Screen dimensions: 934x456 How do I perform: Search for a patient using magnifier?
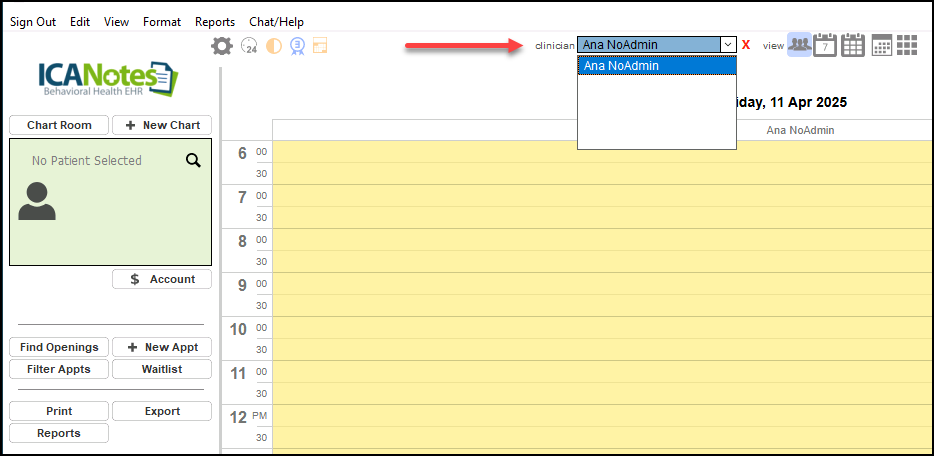click(x=193, y=160)
